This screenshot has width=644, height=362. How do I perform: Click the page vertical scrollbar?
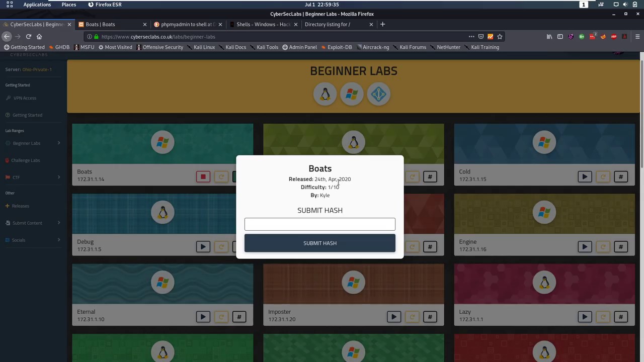click(641, 115)
